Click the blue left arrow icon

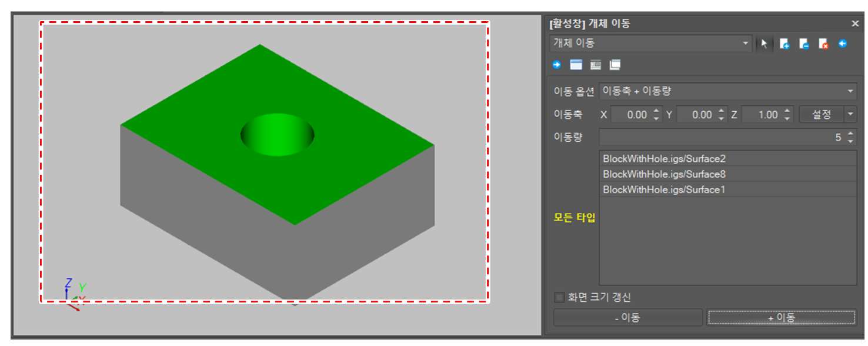click(843, 44)
